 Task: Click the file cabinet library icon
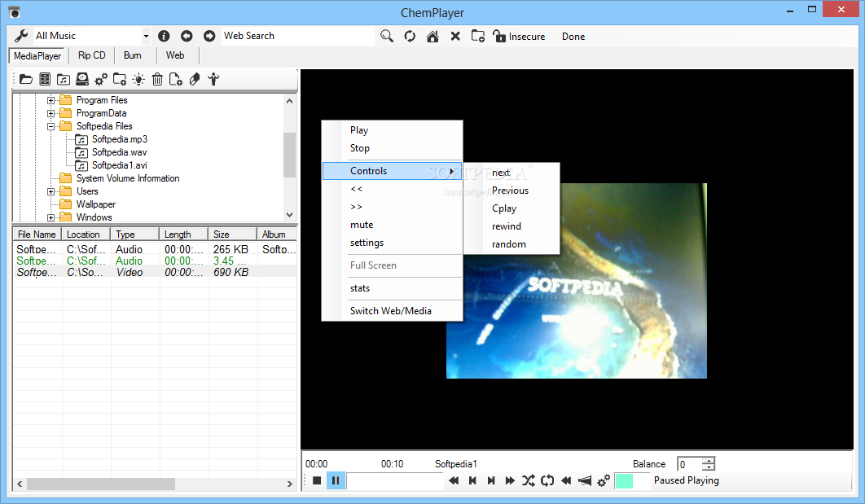[x=45, y=80]
